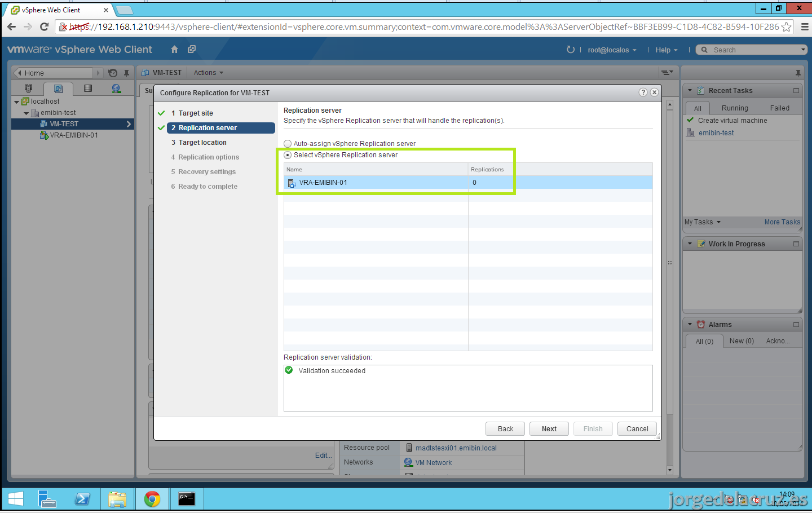The height and width of the screenshot is (513, 812).
Task: Cancel the Configure Replication wizard
Action: click(x=637, y=429)
